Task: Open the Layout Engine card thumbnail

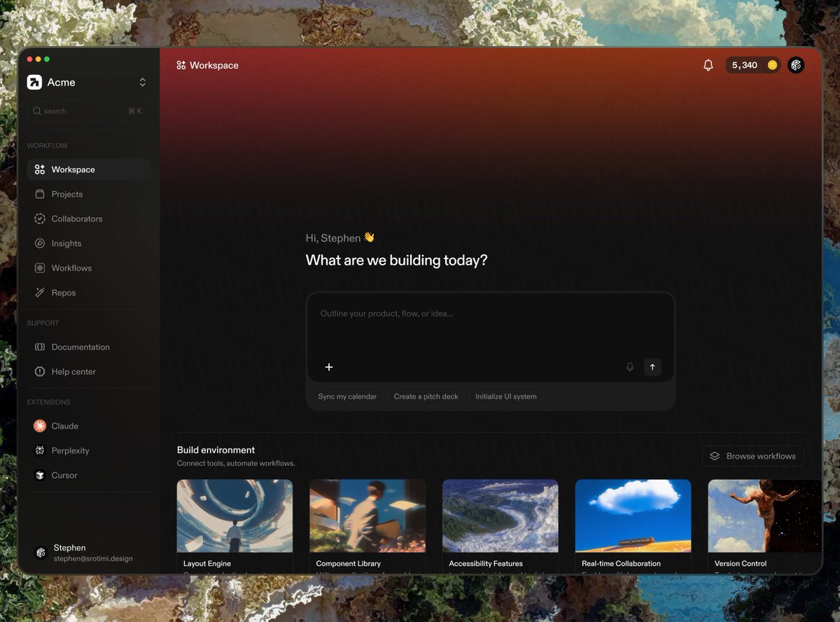Action: pyautogui.click(x=234, y=516)
